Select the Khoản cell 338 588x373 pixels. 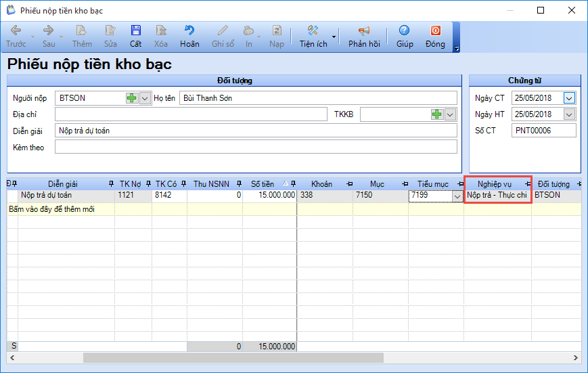coord(324,195)
